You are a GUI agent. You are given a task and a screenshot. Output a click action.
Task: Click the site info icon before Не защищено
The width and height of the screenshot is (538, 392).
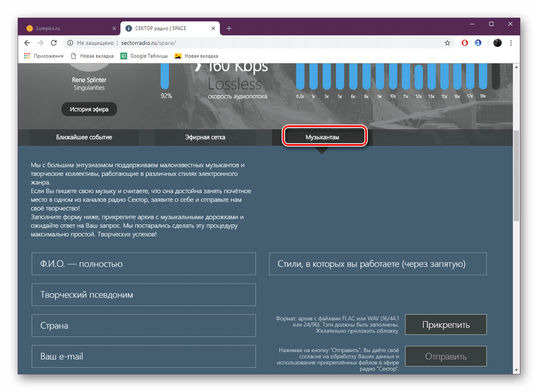coord(70,43)
